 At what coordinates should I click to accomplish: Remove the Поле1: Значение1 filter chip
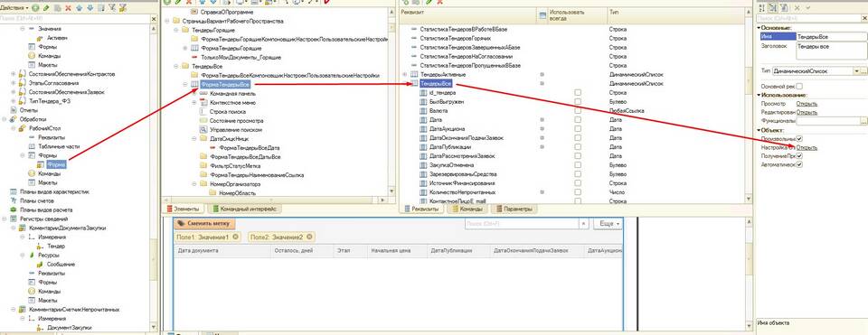236,237
